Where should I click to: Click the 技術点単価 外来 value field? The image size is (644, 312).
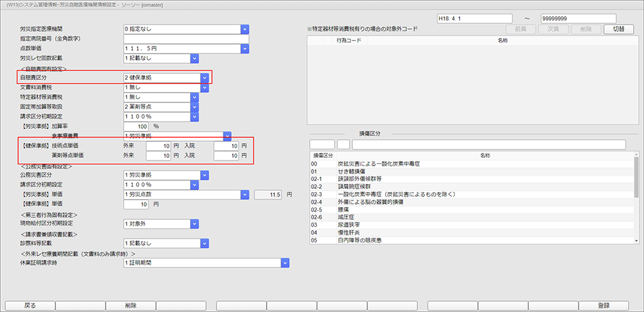coord(158,146)
